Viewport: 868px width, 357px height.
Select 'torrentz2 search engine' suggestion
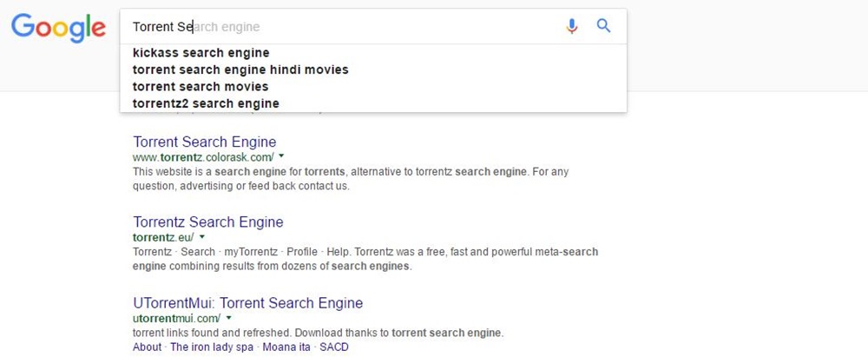(206, 103)
